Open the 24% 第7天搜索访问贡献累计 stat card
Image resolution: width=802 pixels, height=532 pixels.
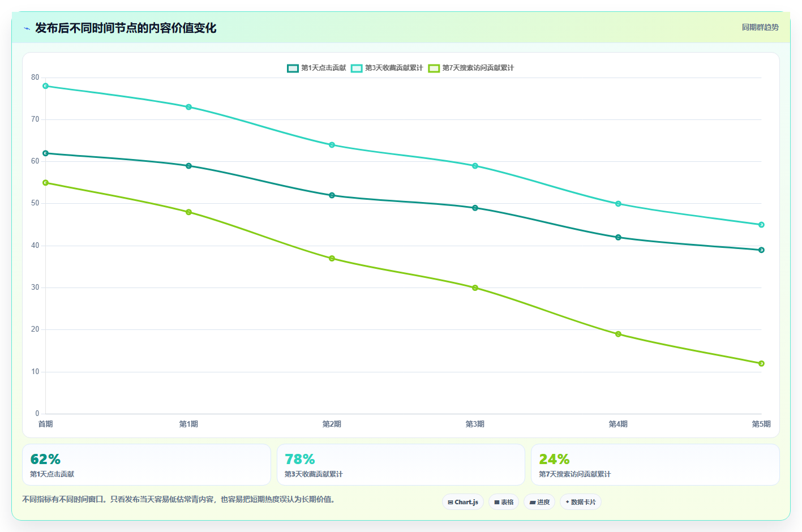[655, 465]
